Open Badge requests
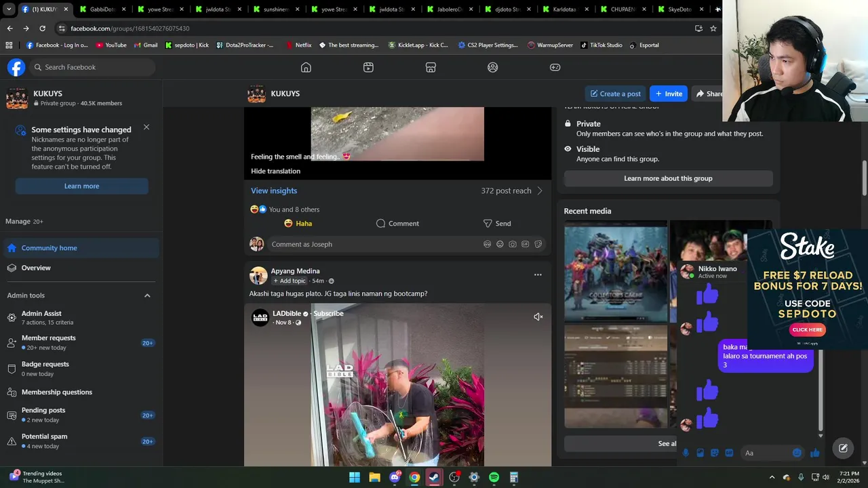The height and width of the screenshot is (488, 868). (x=81, y=369)
